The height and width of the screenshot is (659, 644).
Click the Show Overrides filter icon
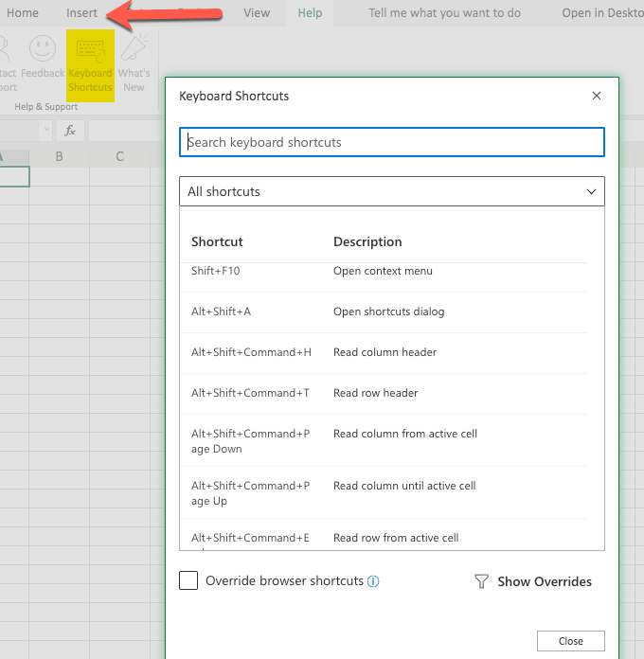tap(481, 581)
